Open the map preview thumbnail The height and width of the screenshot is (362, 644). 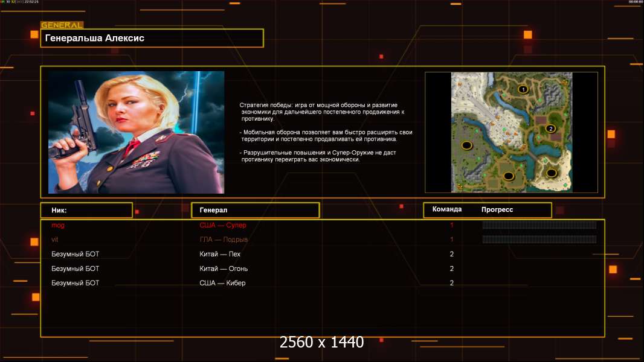(511, 132)
